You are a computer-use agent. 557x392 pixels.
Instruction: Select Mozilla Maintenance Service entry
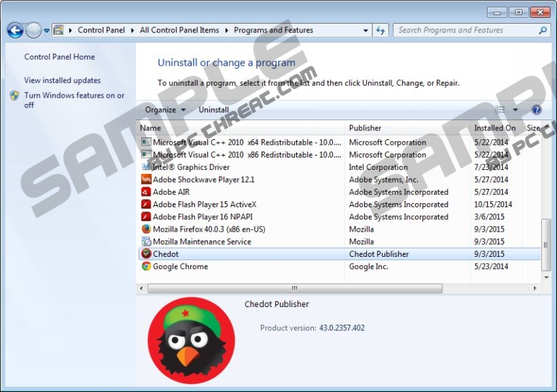pyautogui.click(x=202, y=242)
